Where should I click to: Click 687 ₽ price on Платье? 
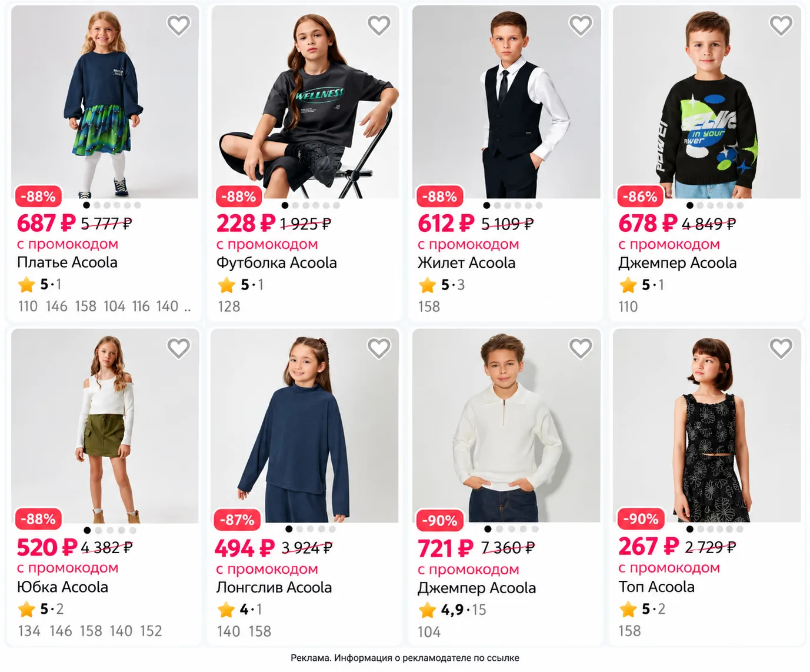(x=46, y=223)
